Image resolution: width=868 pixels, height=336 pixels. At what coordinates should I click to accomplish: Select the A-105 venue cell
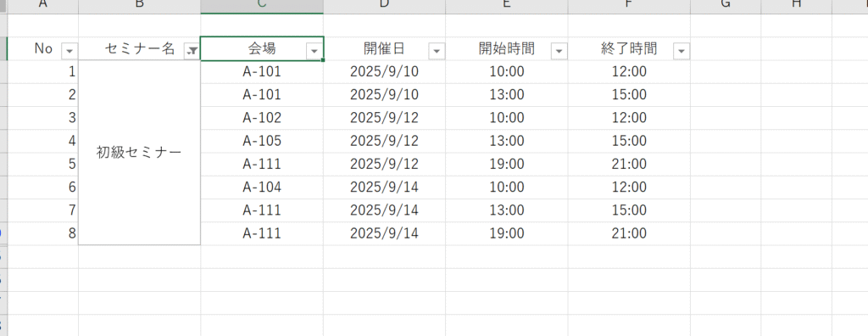point(262,141)
